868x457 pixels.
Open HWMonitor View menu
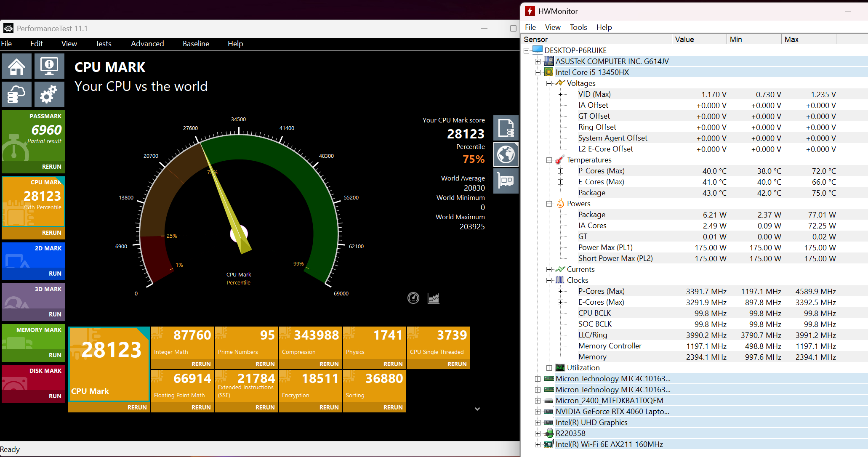pos(553,27)
